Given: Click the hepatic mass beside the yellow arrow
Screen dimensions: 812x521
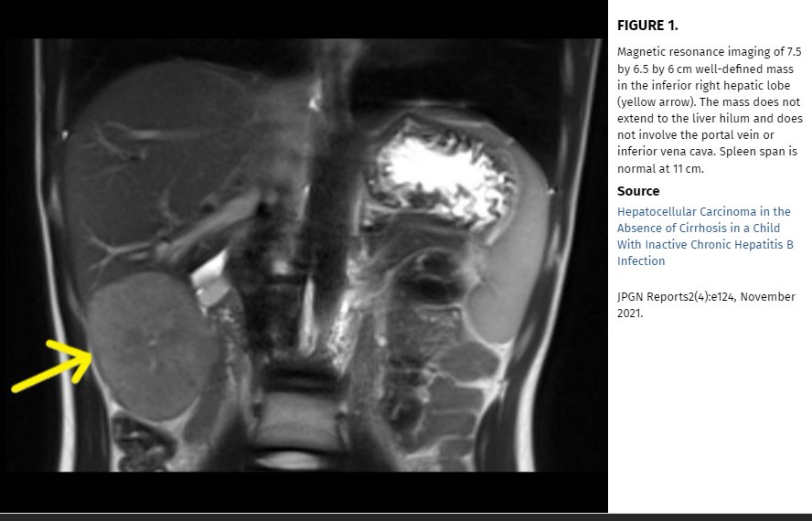Looking at the screenshot, I should [153, 346].
